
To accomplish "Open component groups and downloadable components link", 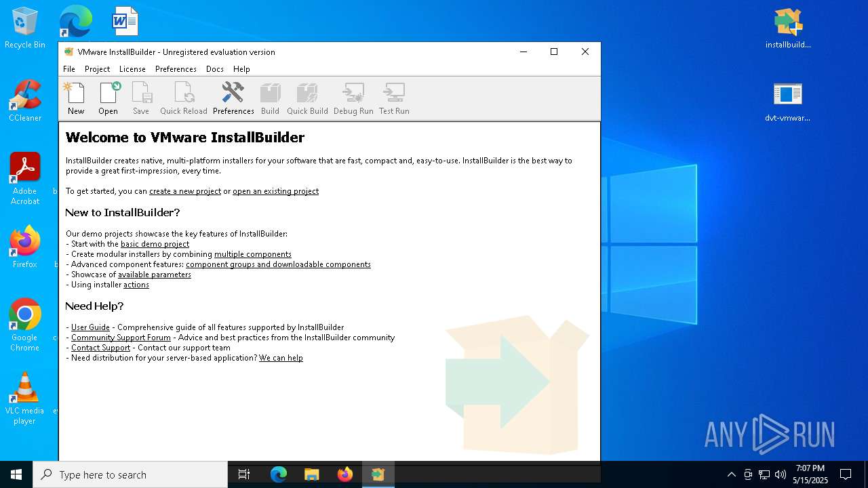I will point(278,264).
